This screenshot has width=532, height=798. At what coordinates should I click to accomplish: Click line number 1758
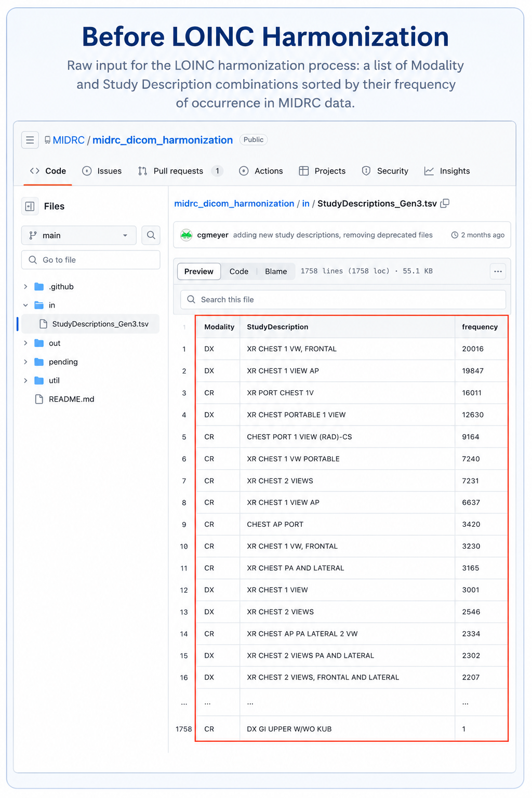(x=184, y=729)
